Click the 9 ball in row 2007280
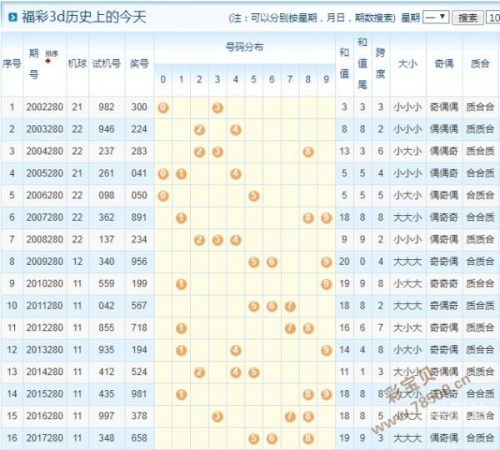Screen dimensions: 500x450 (326, 218)
